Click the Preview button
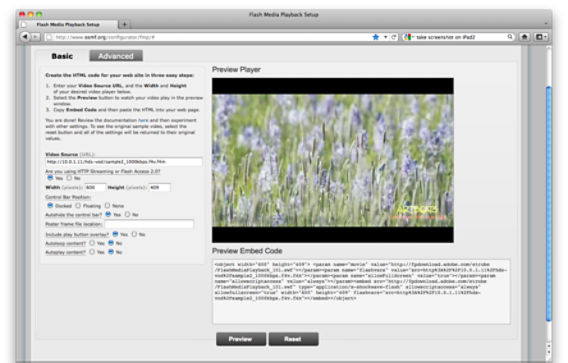This screenshot has height=363, width=568. (x=241, y=339)
